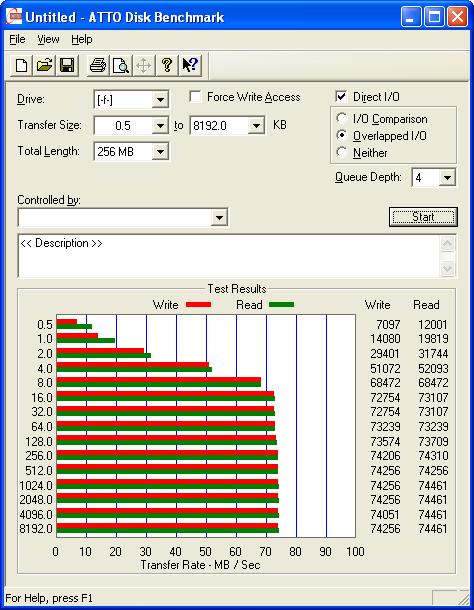
Task: Click the red Write legend swatch
Action: tap(198, 305)
